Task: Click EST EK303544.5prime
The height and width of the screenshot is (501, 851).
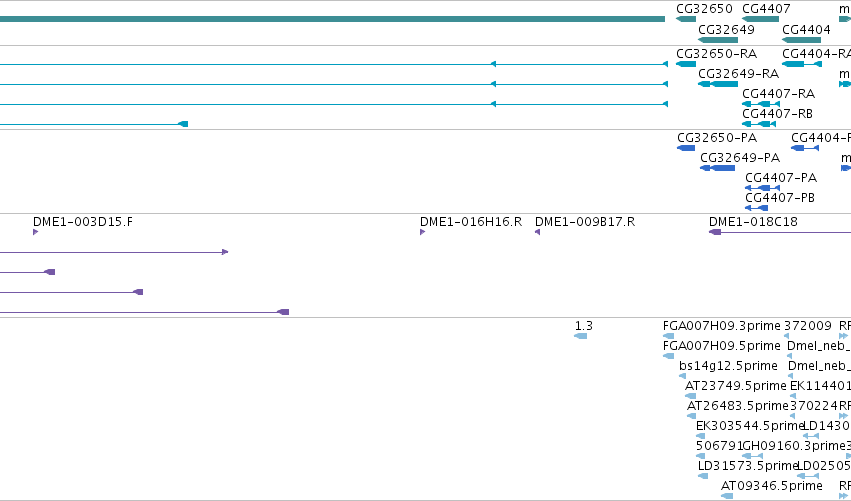Action: (x=700, y=436)
